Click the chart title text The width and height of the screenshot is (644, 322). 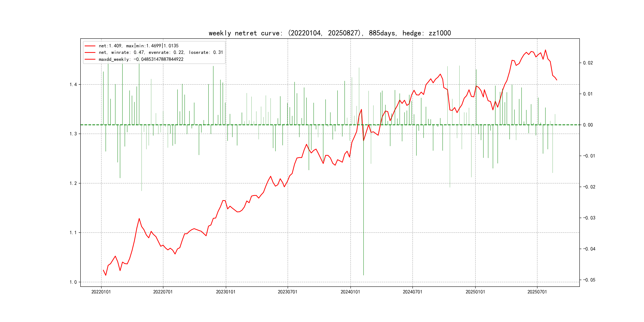(330, 33)
